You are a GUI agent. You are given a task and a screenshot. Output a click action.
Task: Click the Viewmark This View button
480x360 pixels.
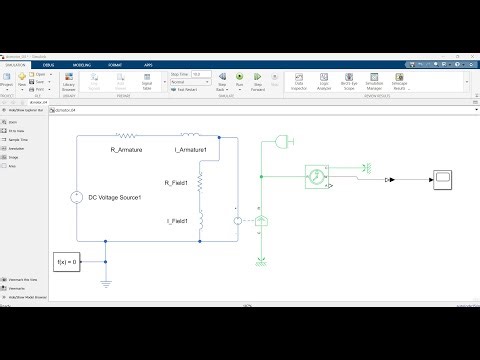pos(19,280)
